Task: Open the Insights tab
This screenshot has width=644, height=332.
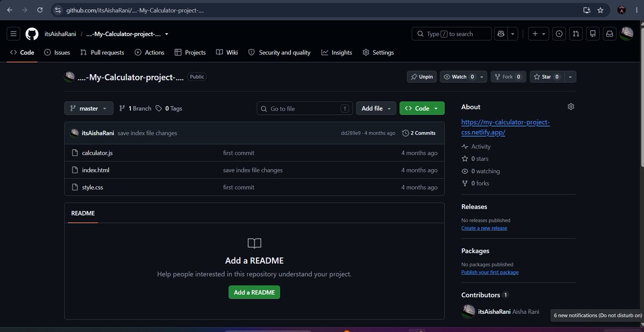Action: coord(337,53)
